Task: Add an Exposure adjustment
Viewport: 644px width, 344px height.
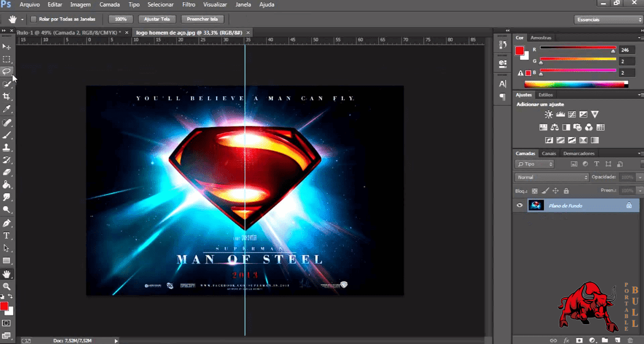Action: pos(583,114)
